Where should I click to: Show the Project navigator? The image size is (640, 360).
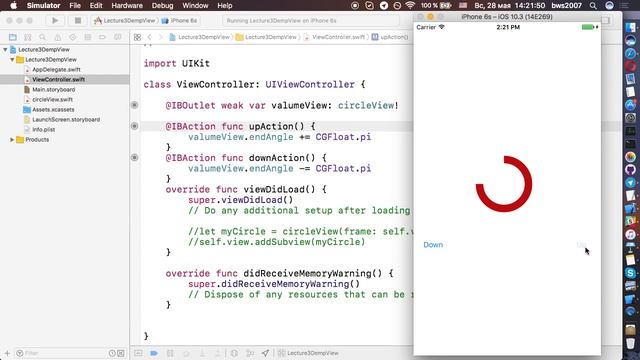(13, 37)
